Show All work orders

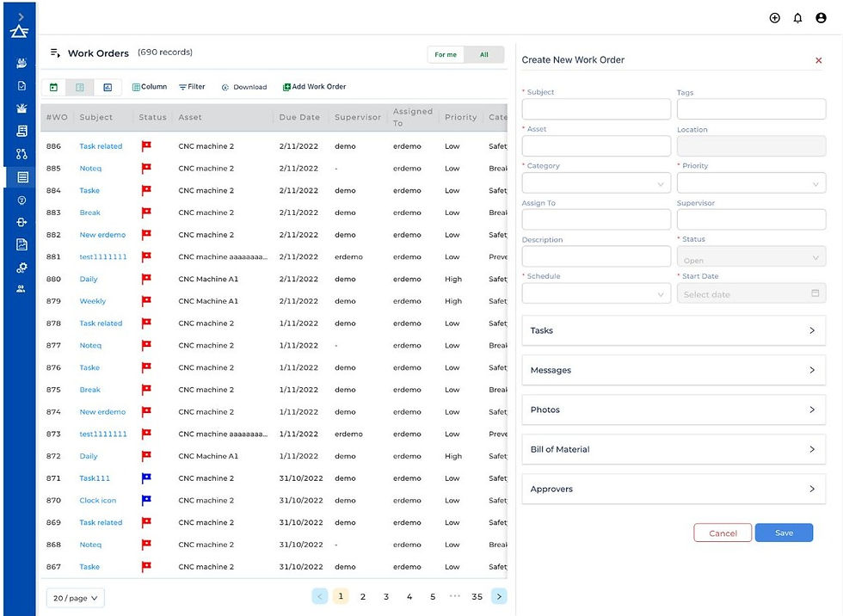(x=483, y=54)
